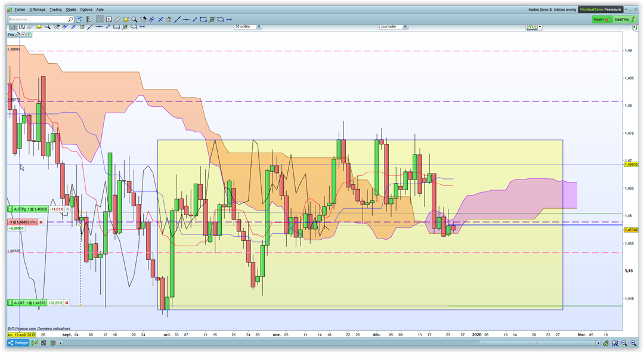Viewport: 644px width, 353px height.
Task: Click the rectangle with green checkmark tool
Action: pyautogui.click(x=212, y=19)
